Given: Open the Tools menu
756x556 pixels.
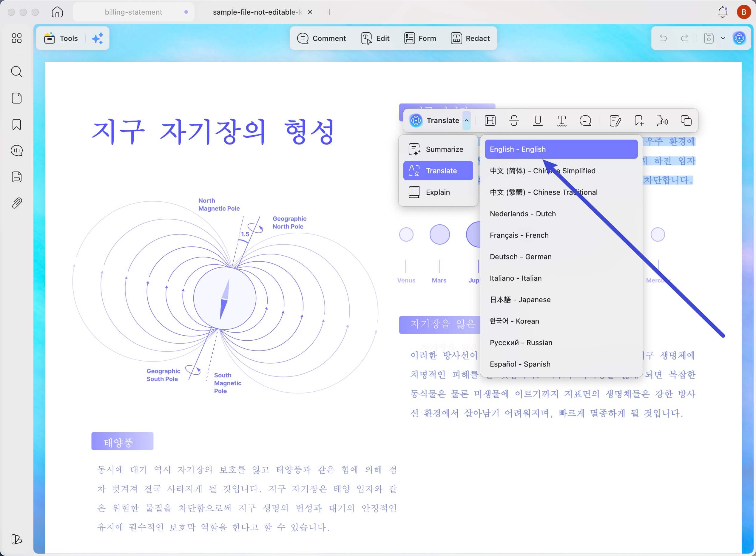Looking at the screenshot, I should coord(61,38).
